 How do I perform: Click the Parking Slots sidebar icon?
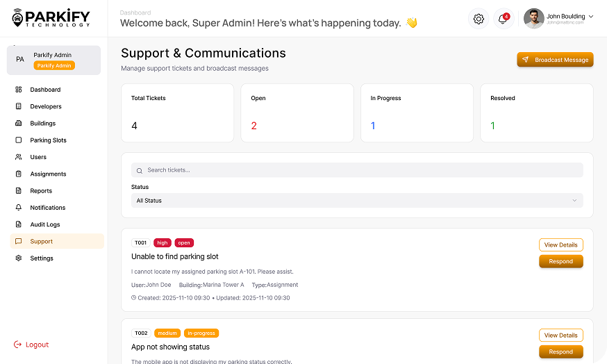tap(18, 140)
